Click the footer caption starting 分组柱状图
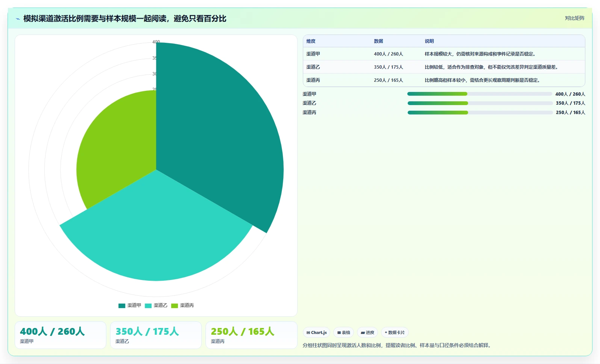 tap(397, 345)
